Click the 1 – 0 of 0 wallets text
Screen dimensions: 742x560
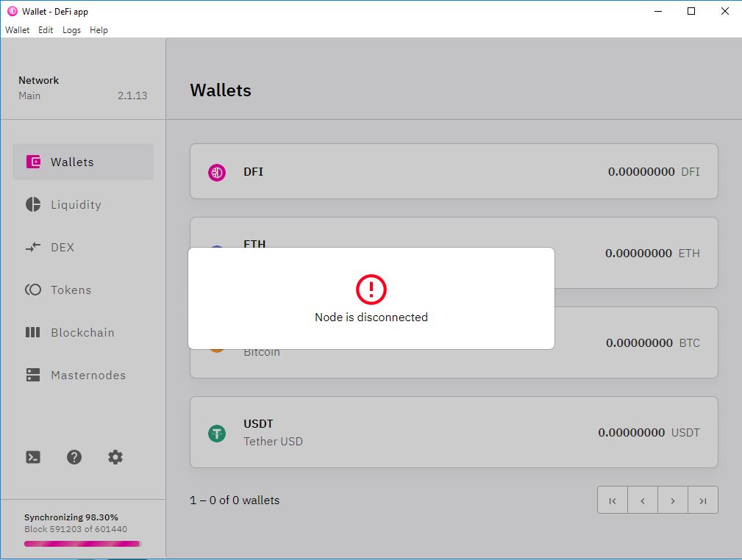[x=235, y=500]
